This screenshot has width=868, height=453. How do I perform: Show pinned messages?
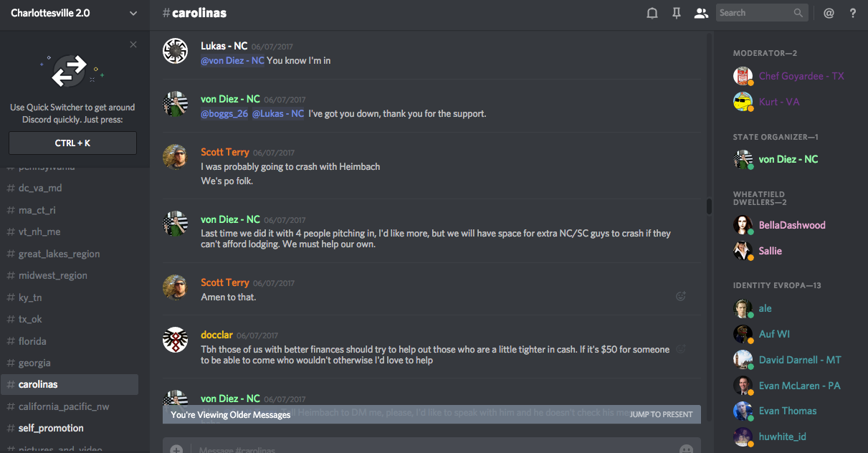pos(677,13)
